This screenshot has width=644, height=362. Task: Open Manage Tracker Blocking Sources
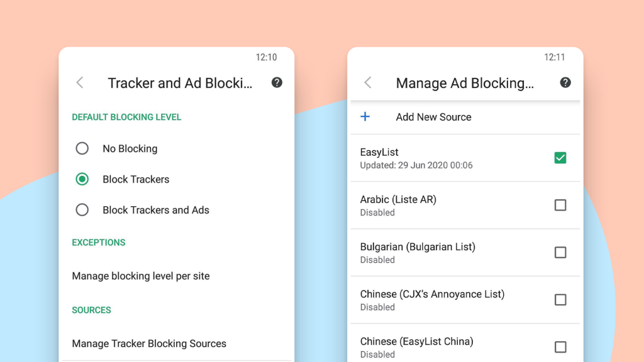click(x=149, y=344)
